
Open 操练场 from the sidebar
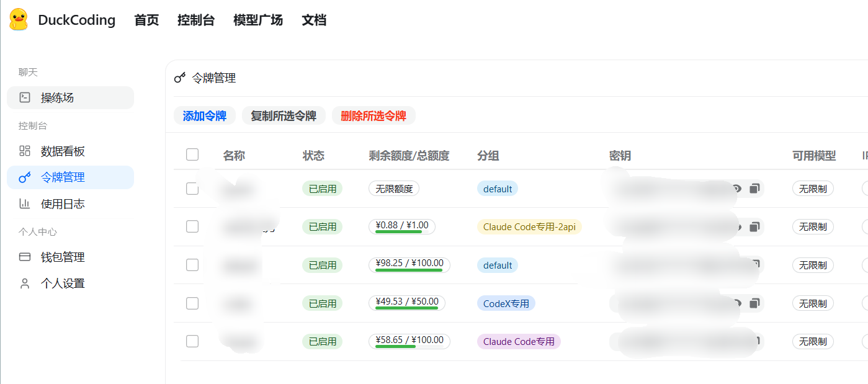coord(57,97)
